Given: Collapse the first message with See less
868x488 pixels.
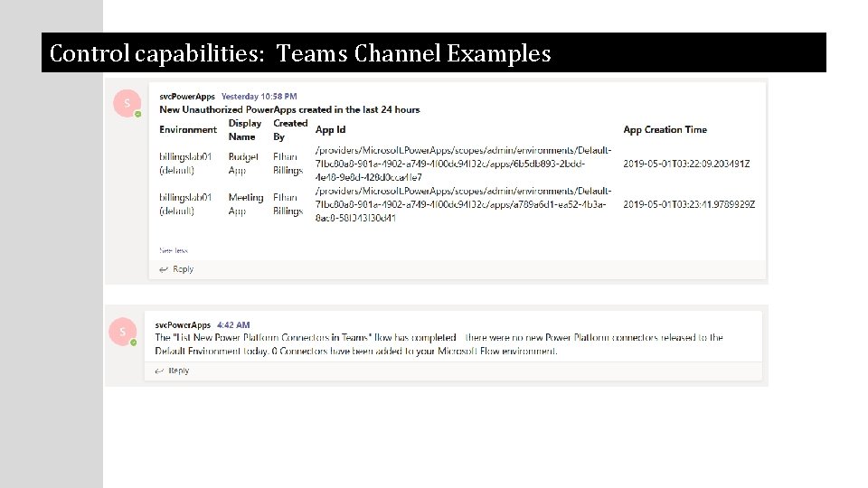Looking at the screenshot, I should pyautogui.click(x=174, y=250).
